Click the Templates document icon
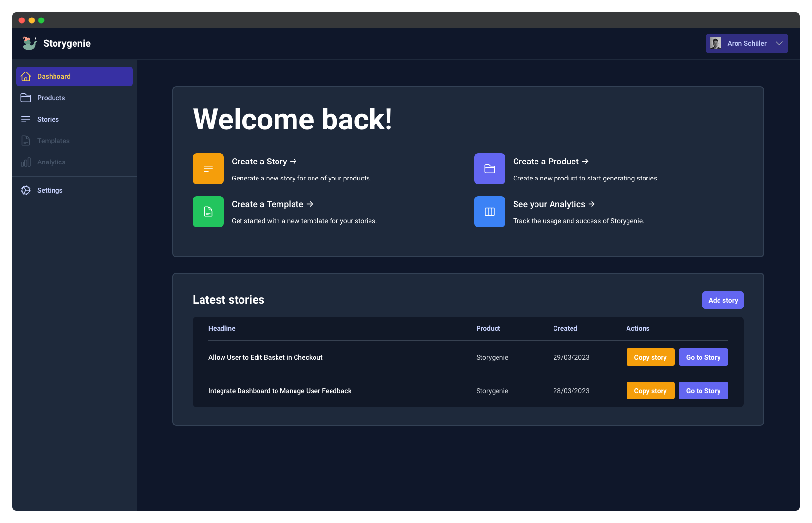 pos(26,141)
